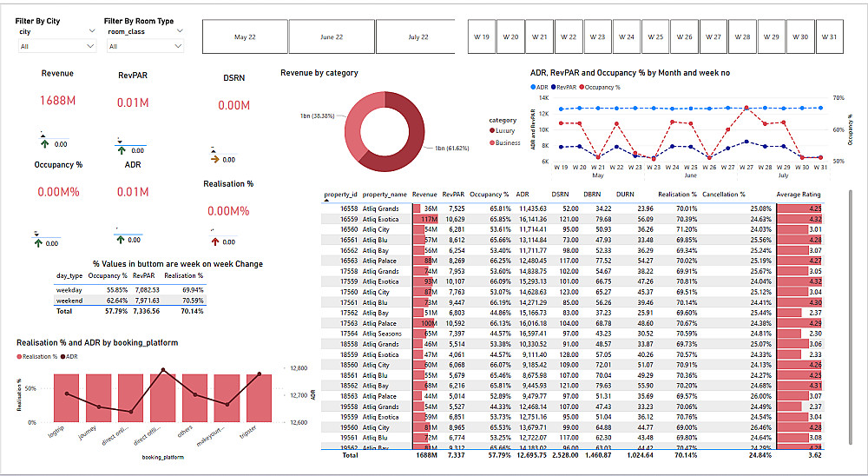868x476 pixels.
Task: Click the green up arrow under RevPAR
Action: [x=122, y=150]
